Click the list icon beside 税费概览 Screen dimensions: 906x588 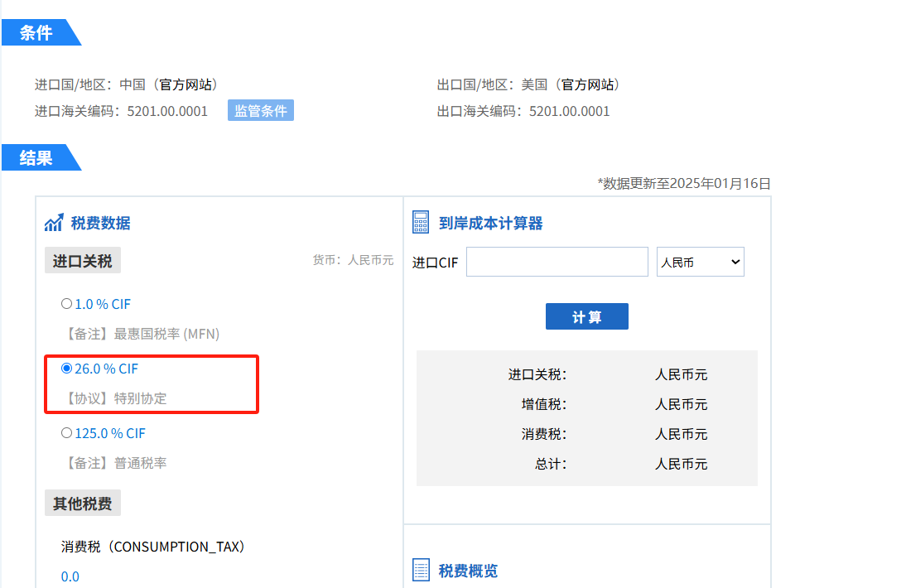tap(421, 571)
